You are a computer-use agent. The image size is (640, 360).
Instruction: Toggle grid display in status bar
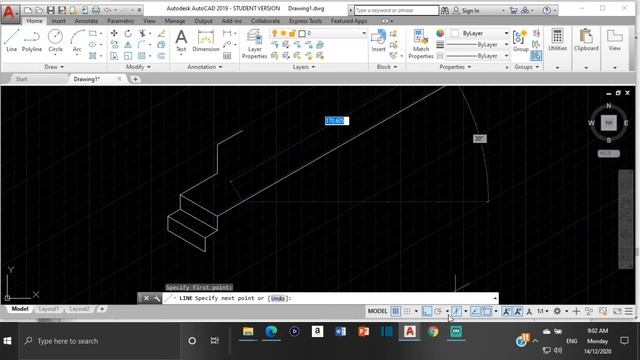tap(396, 311)
